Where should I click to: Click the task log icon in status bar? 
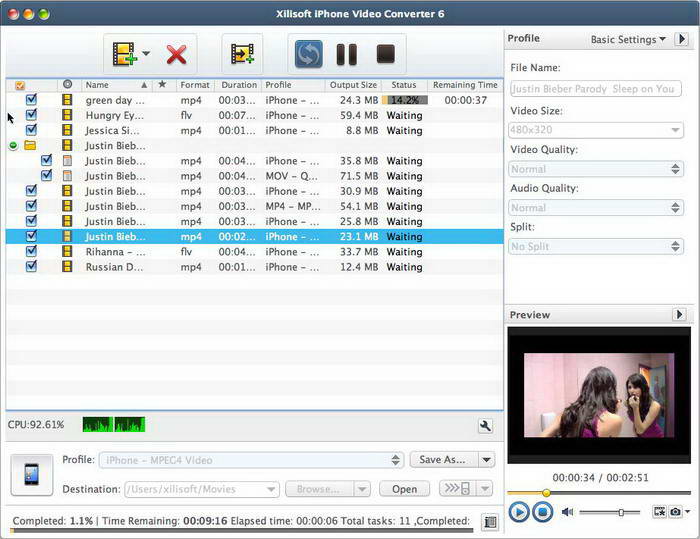coord(490,522)
